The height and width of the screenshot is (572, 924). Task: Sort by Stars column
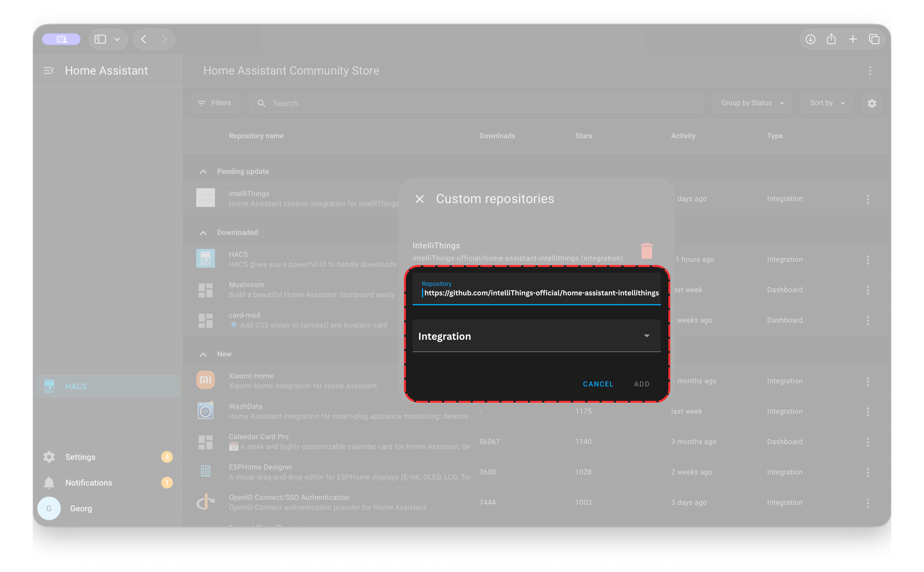583,136
